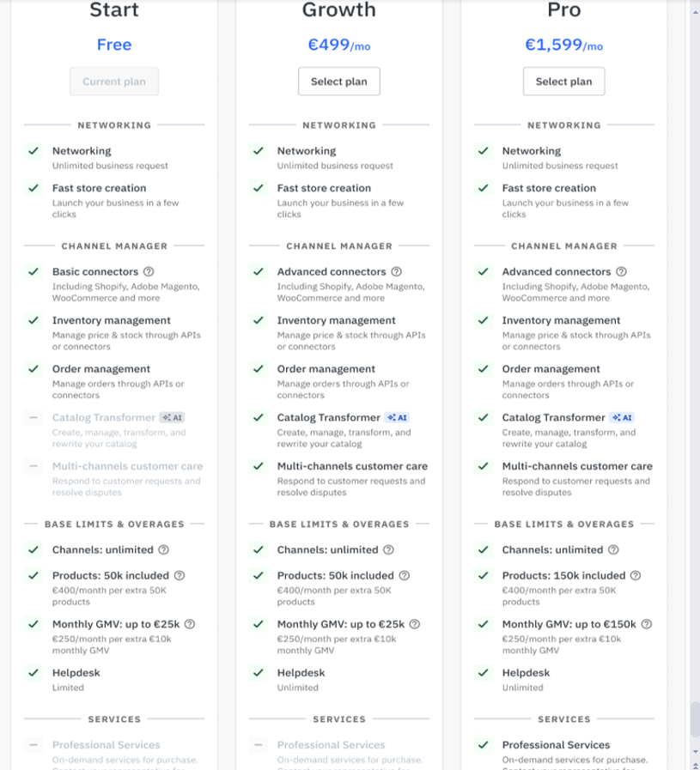Image resolution: width=700 pixels, height=770 pixels.
Task: Click help icon next to Growth Channels: unlimited
Action: [x=388, y=549]
